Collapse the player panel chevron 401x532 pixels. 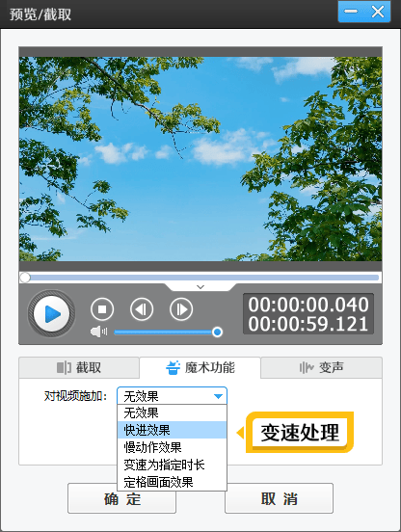200,287
